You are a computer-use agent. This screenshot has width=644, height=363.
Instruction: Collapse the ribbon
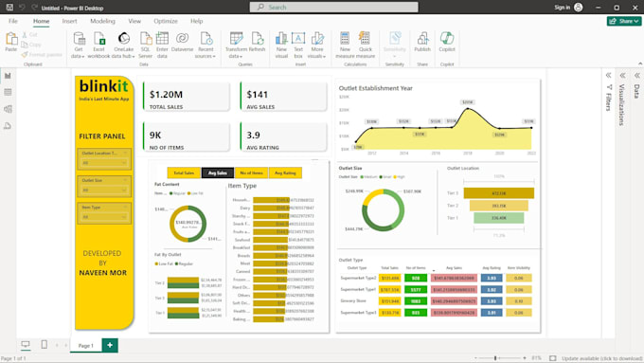click(640, 64)
